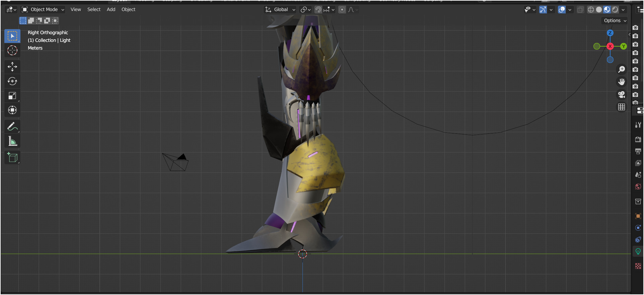
Task: Open the Add menu
Action: tap(111, 10)
